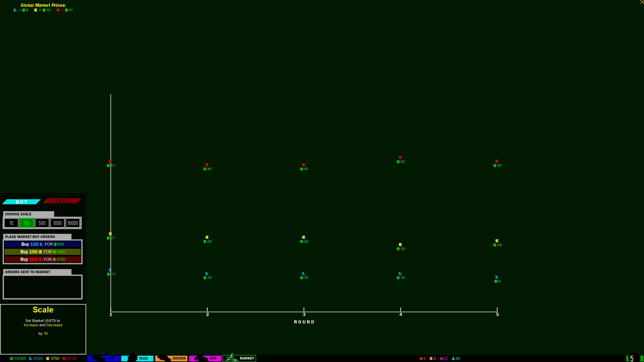The width and height of the screenshot is (644, 362).
Task: Select scale 10000 option
Action: pos(72,223)
